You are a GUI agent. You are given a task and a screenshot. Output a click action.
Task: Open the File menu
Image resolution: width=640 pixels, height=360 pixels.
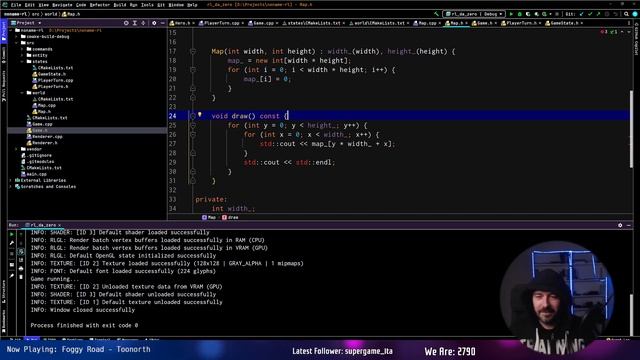tap(16, 5)
